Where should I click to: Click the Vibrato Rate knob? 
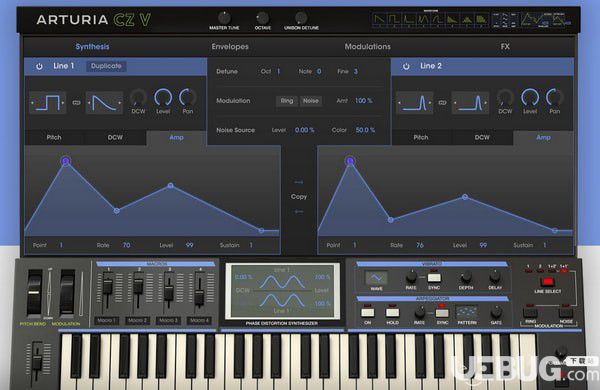click(x=411, y=276)
